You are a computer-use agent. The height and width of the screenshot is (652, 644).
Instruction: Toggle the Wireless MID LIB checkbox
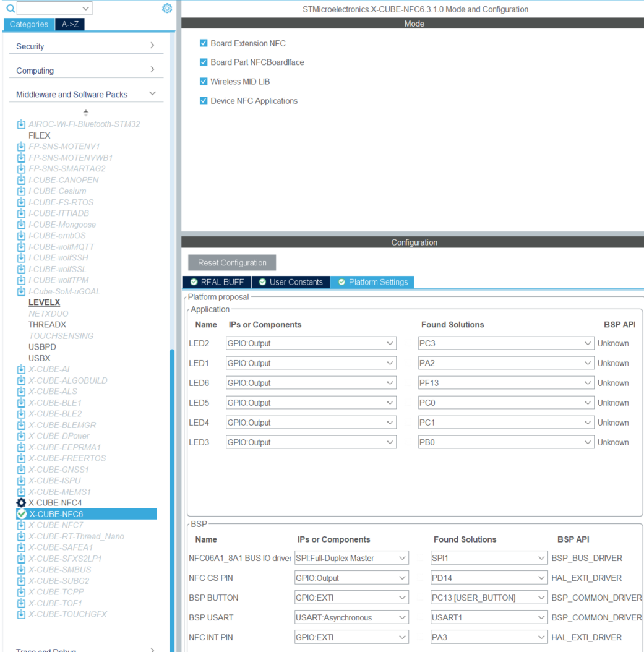pos(204,82)
